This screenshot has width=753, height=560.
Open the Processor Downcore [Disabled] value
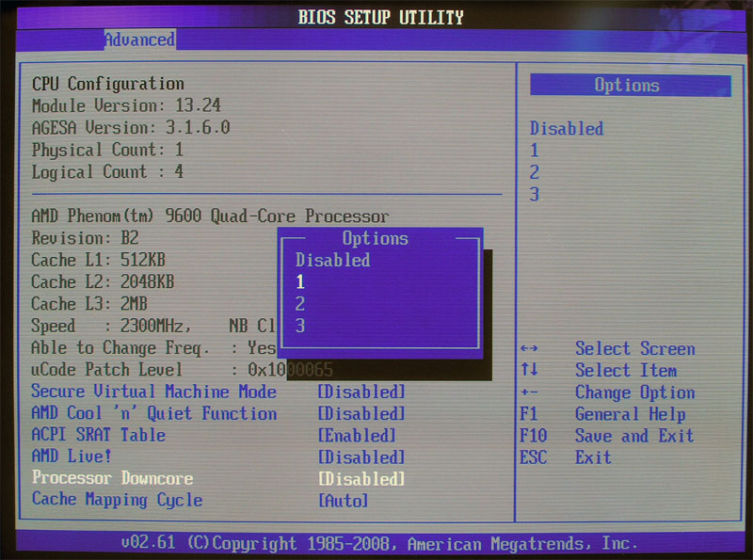point(361,479)
